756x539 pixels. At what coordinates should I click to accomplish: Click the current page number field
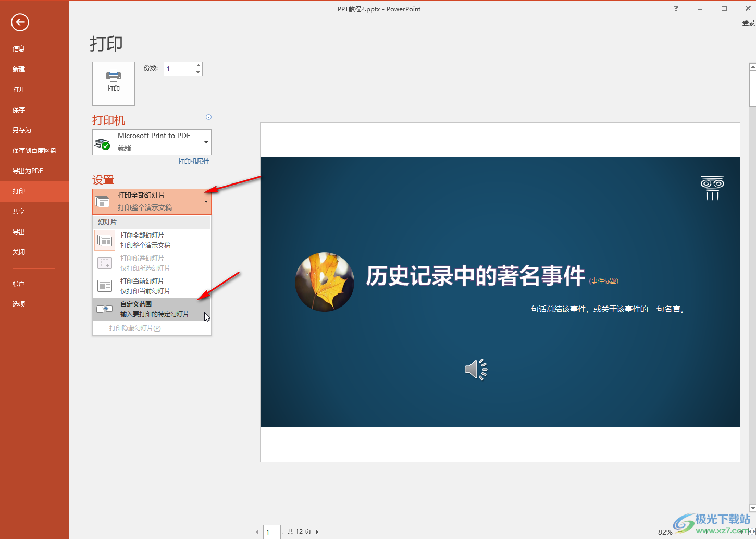click(272, 532)
